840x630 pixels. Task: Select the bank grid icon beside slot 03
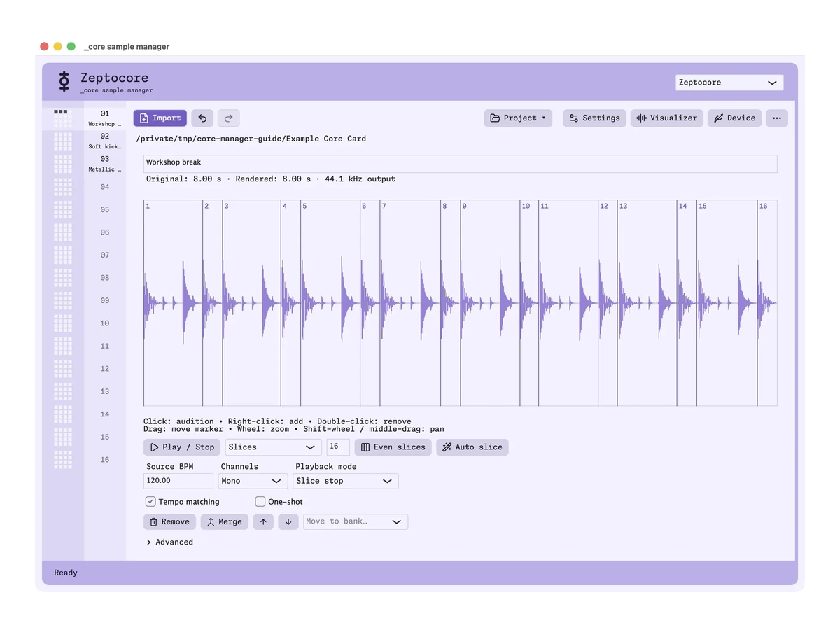click(x=63, y=164)
